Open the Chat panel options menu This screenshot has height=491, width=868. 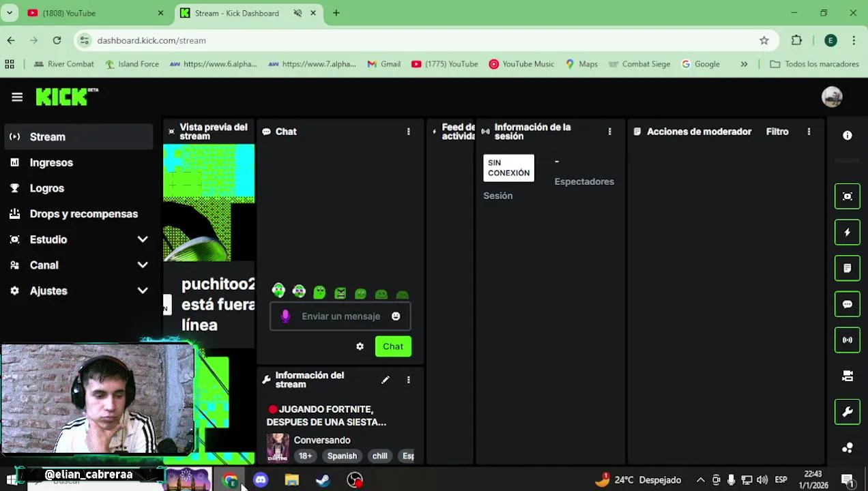tap(408, 132)
